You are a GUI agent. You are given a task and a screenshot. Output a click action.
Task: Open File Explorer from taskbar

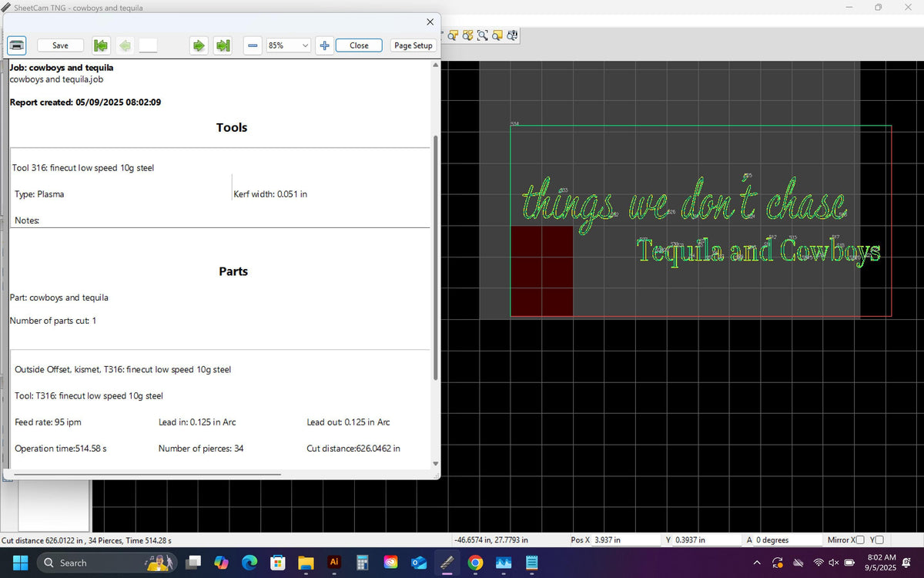click(x=306, y=563)
